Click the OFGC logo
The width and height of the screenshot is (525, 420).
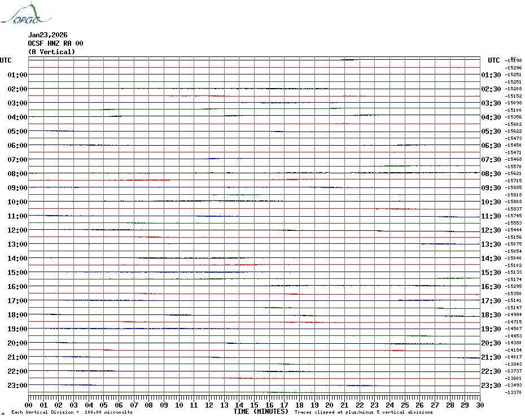click(x=27, y=14)
